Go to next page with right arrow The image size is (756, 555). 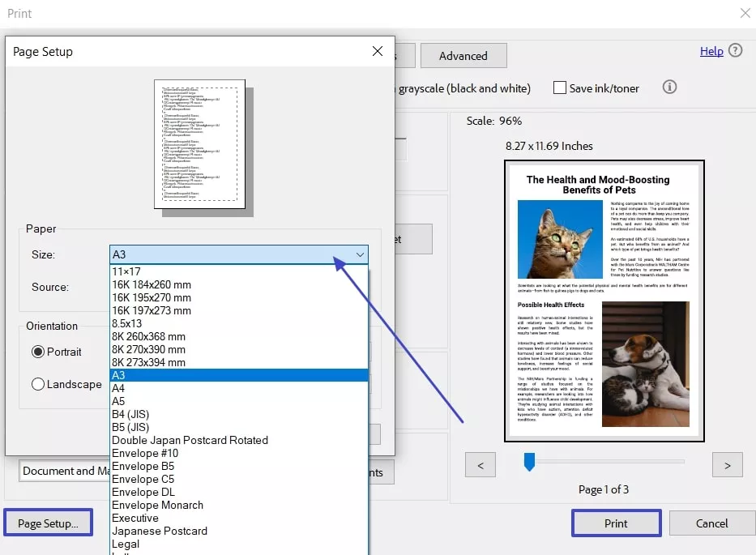coord(727,464)
